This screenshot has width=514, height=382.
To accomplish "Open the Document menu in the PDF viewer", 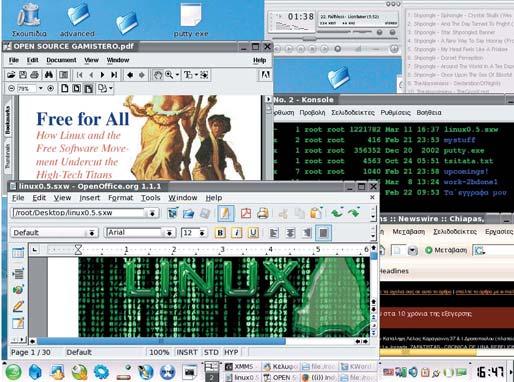I will (61, 60).
